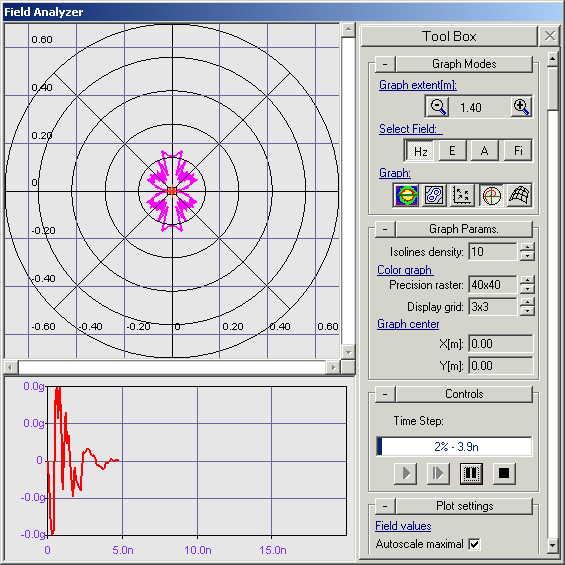Viewport: 565px width, 565px height.
Task: Stop the simulation
Action: click(504, 473)
